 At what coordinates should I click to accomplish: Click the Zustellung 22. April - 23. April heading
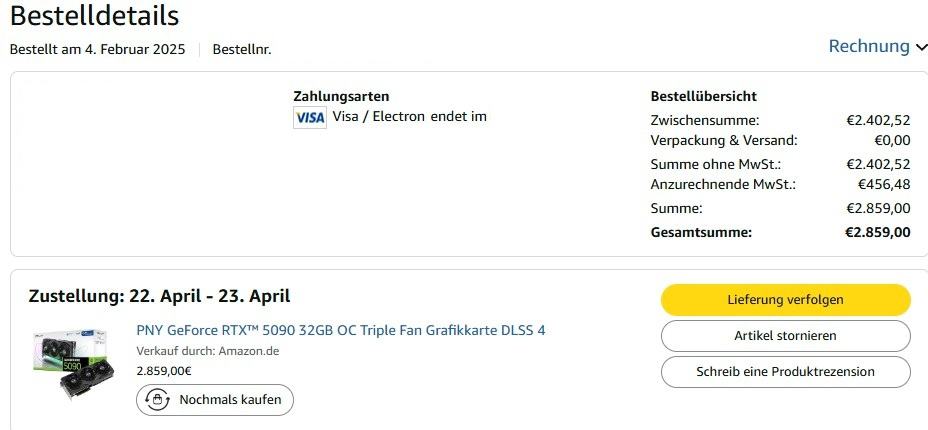[159, 296]
